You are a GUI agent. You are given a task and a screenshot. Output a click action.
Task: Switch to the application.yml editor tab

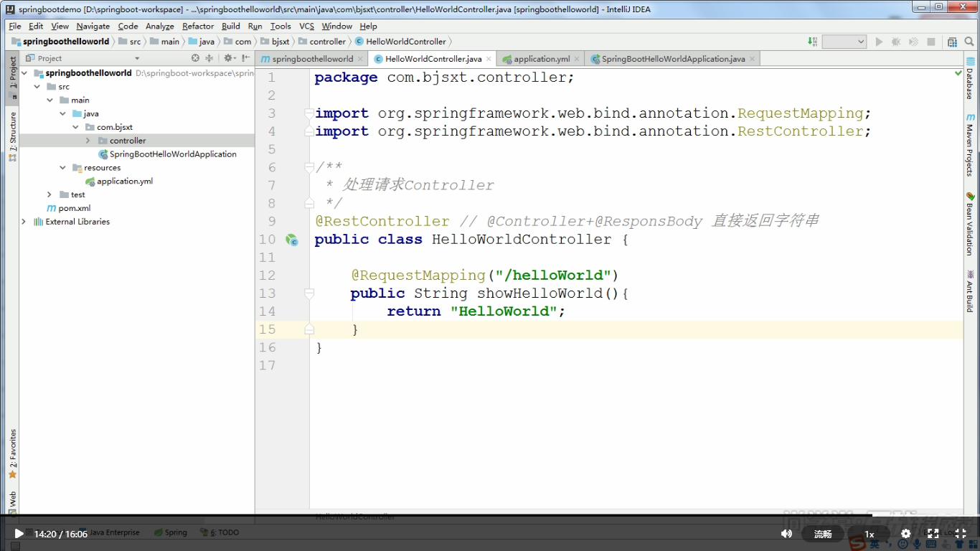pyautogui.click(x=542, y=59)
